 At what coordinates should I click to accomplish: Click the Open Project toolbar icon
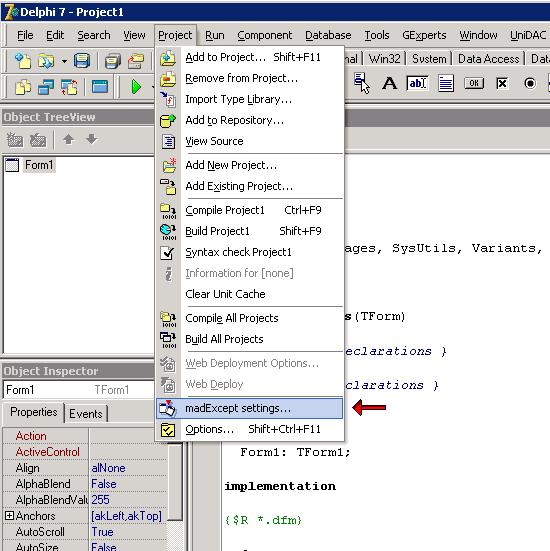point(136,61)
